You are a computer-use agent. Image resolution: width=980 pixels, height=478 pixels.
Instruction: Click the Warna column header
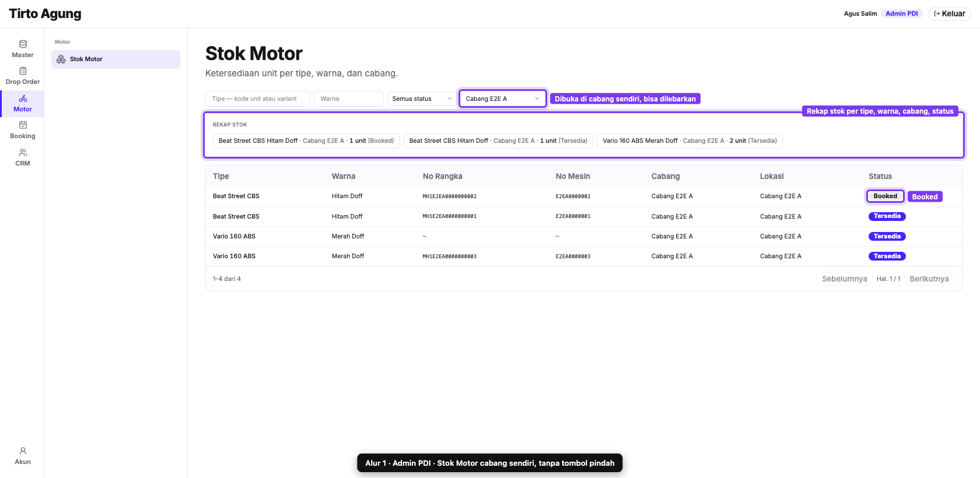pos(343,176)
